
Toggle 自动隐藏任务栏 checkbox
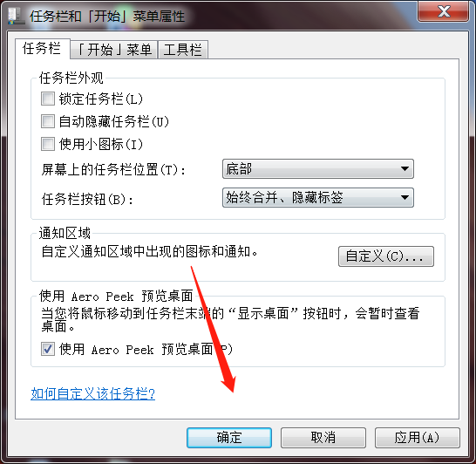tap(48, 121)
